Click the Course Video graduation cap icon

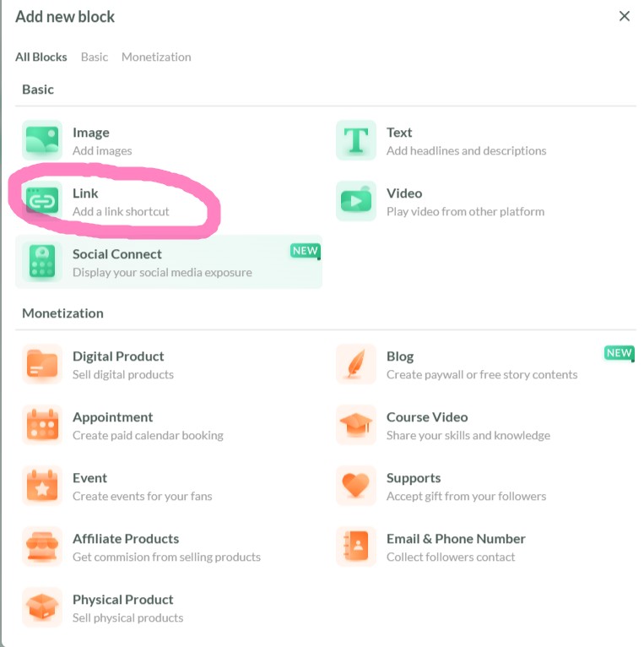pos(356,425)
